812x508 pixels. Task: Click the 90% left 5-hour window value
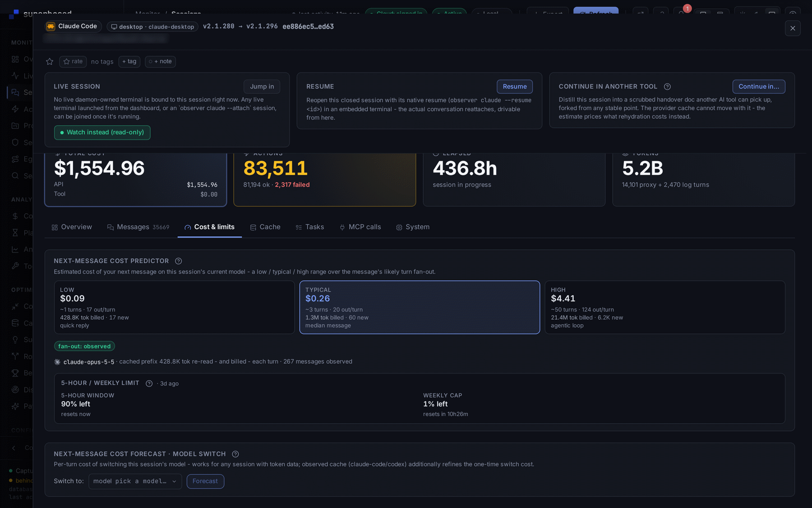76,404
